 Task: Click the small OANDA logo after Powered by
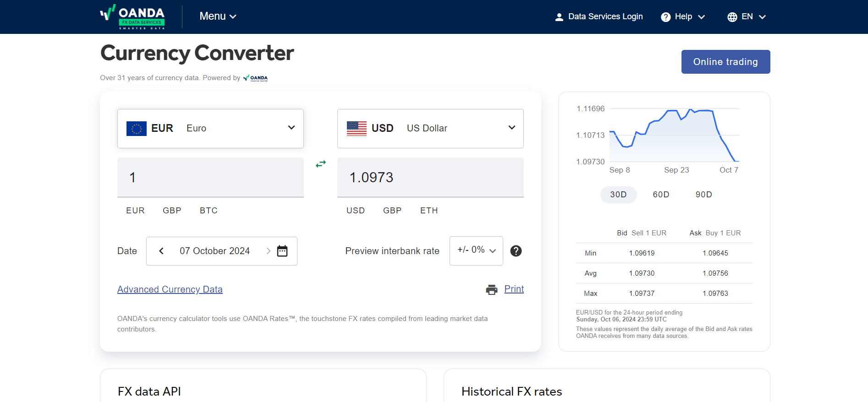[x=255, y=78]
